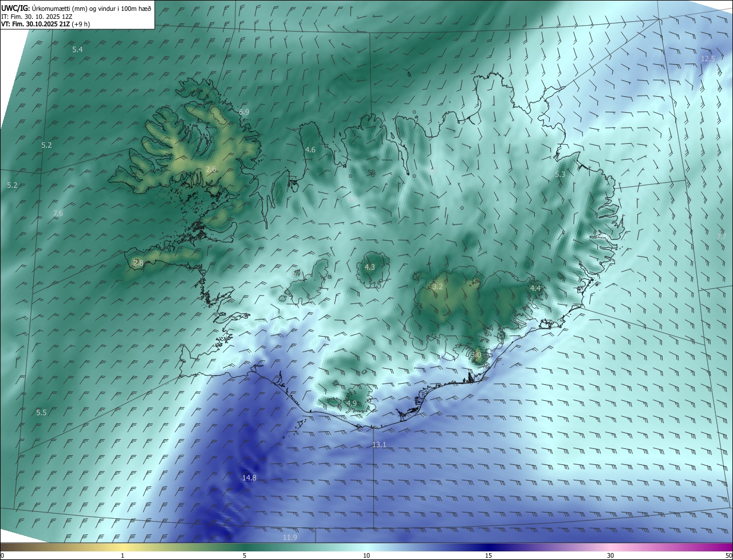
Task: Click the 7.6 value on the map
Action: pos(58,213)
